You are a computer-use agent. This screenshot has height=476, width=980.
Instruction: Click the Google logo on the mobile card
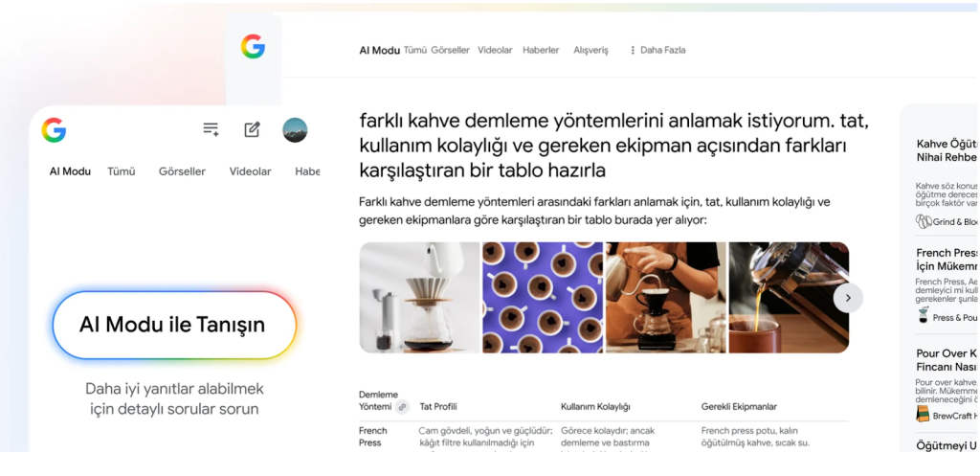(54, 130)
